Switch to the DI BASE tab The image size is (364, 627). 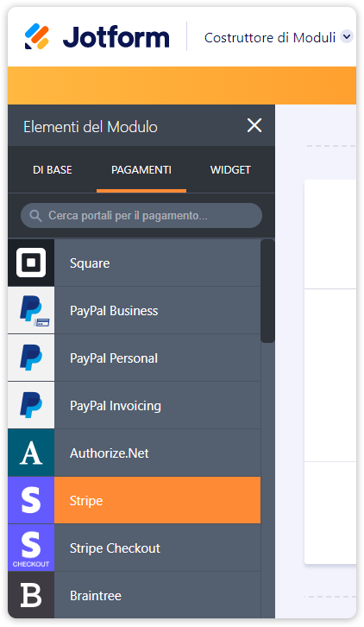tap(53, 170)
